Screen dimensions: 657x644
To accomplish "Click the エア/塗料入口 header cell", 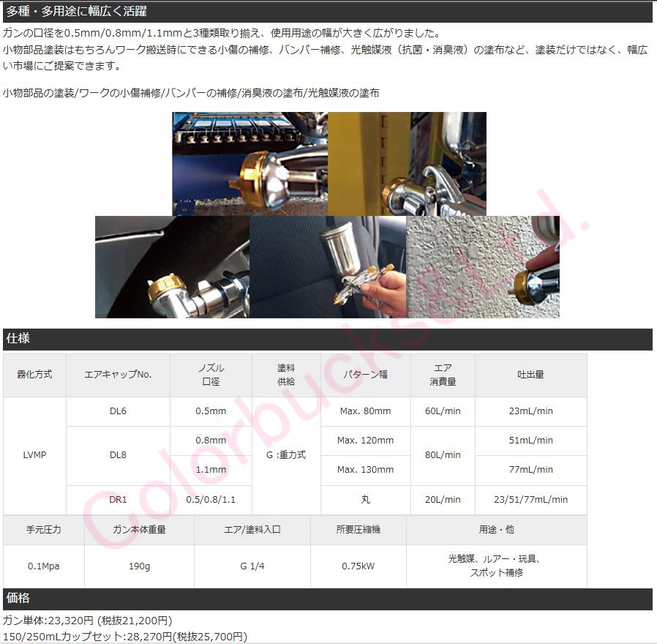I will coord(252,530).
